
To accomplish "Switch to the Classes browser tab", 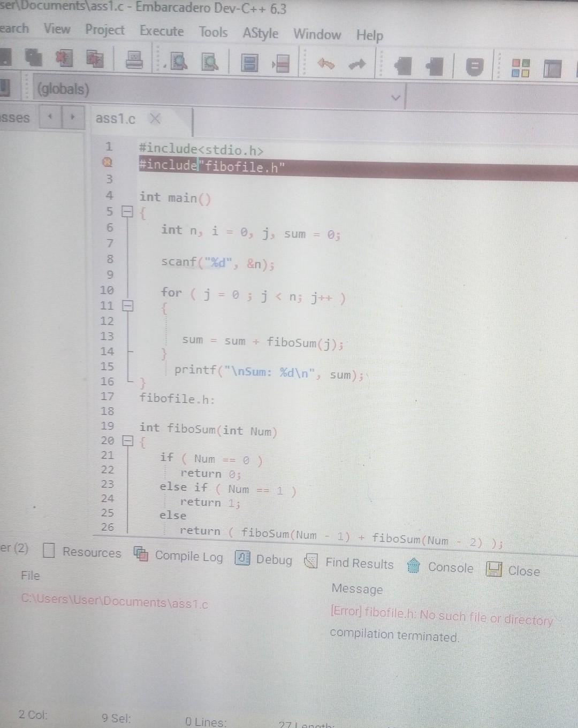I will coord(15,118).
